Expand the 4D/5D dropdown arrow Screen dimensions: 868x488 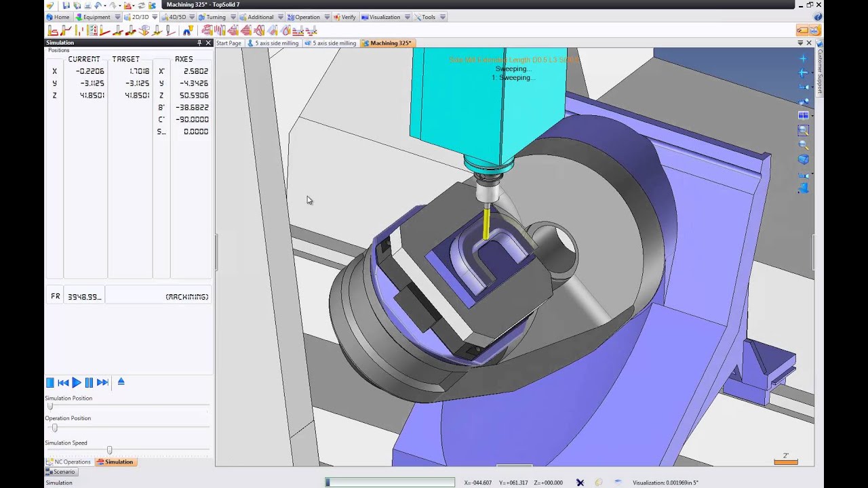(192, 17)
